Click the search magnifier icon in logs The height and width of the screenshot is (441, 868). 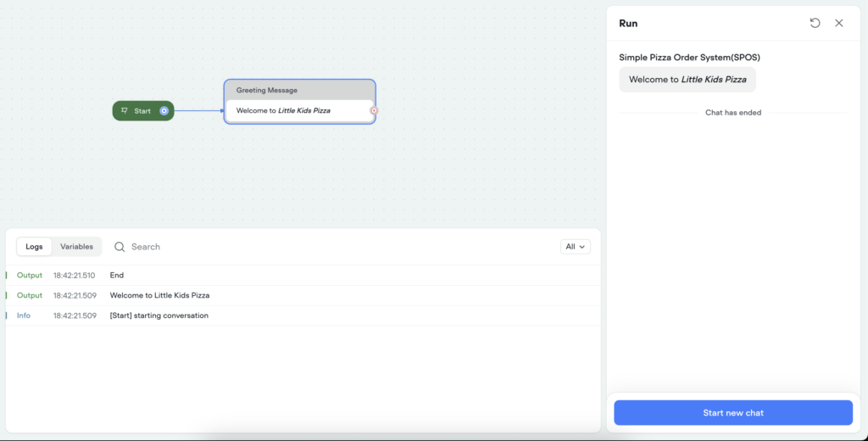click(120, 247)
